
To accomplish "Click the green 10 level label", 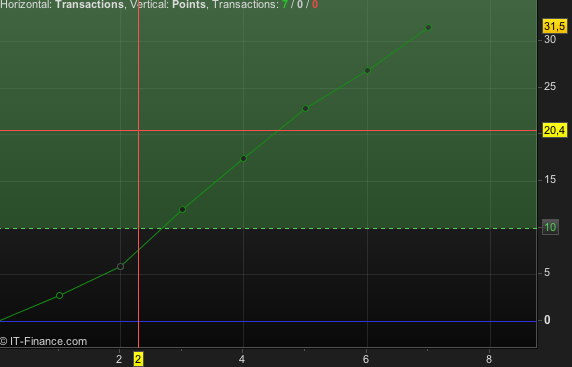I will (x=550, y=228).
